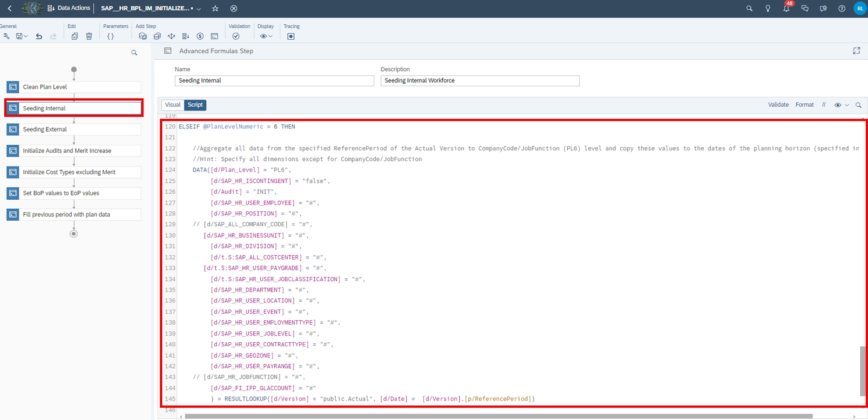The height and width of the screenshot is (420, 868).
Task: Click the ELSEIF @PlanLevelNumeric code line 120
Action: [x=237, y=127]
